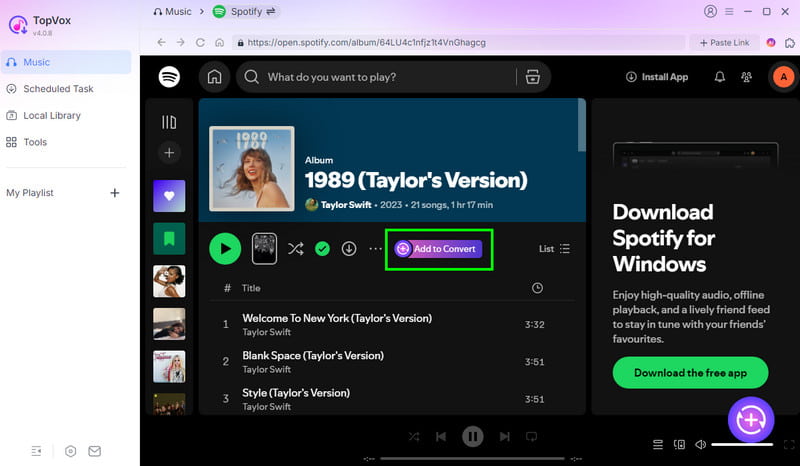
Task: Add a new playlist with plus icon
Action: [x=115, y=192]
